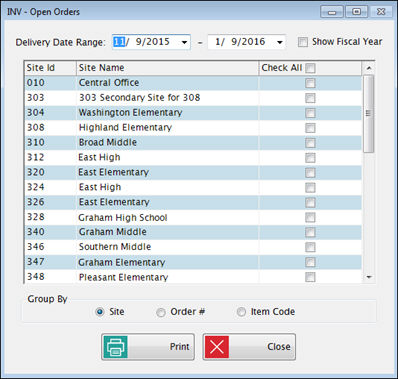The image size is (398, 379).
Task: Check the Pleasant Elementary checkbox
Action: click(310, 277)
